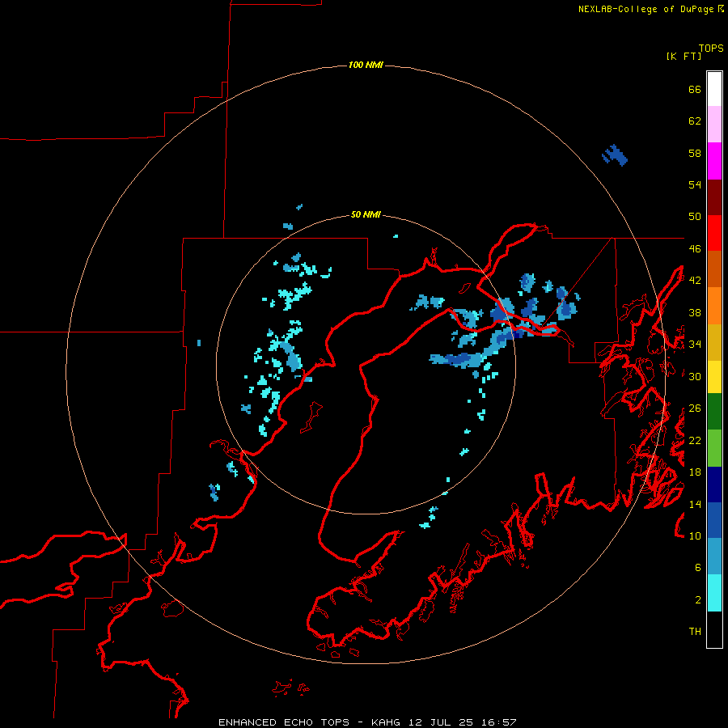Screen dimensions: 728x728
Task: Click the legend value 66
Action: click(695, 89)
